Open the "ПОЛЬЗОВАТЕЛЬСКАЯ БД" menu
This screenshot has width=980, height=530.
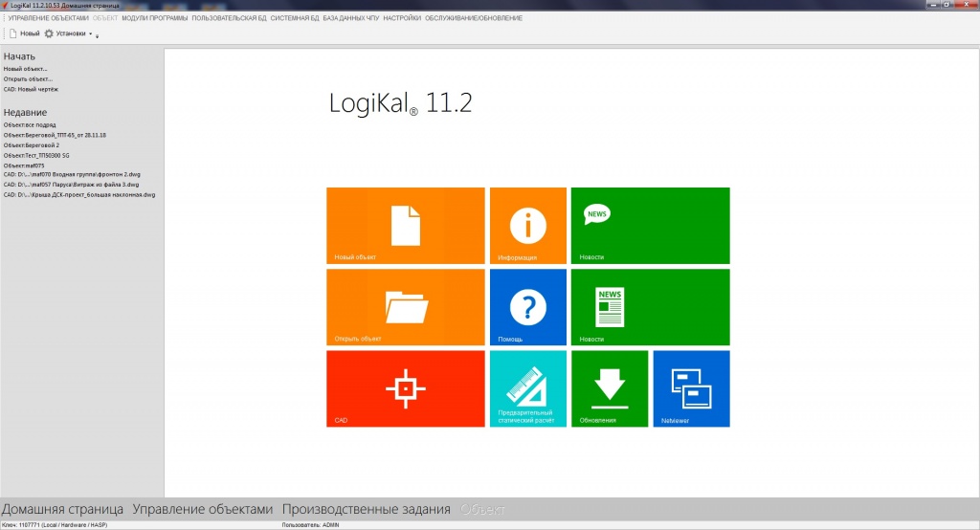pos(229,18)
